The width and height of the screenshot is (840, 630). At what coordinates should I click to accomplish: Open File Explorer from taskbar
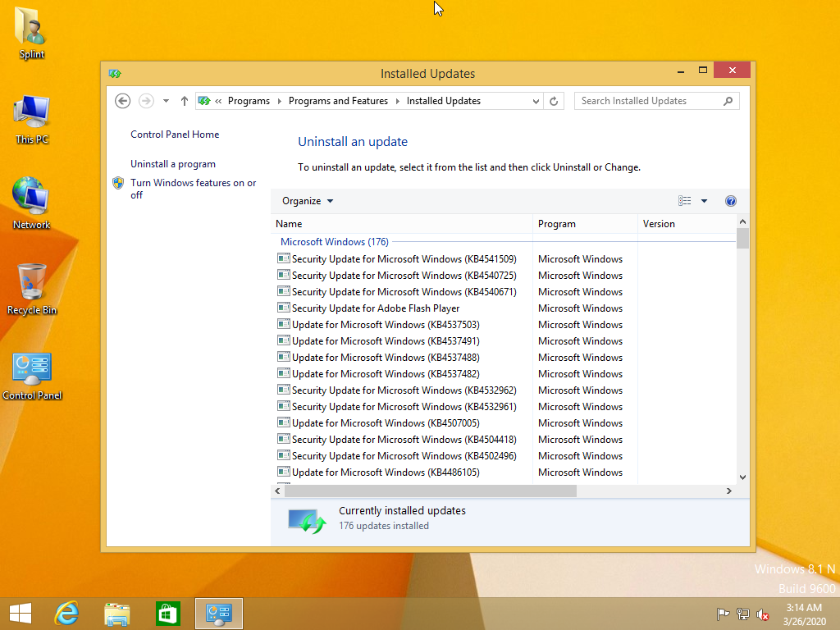coord(116,614)
